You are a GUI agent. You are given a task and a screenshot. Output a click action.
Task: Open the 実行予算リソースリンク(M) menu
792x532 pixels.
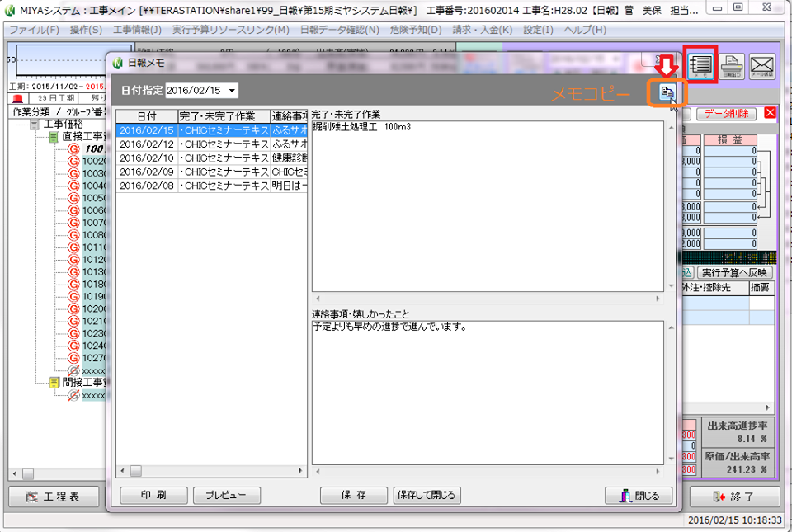(x=230, y=30)
